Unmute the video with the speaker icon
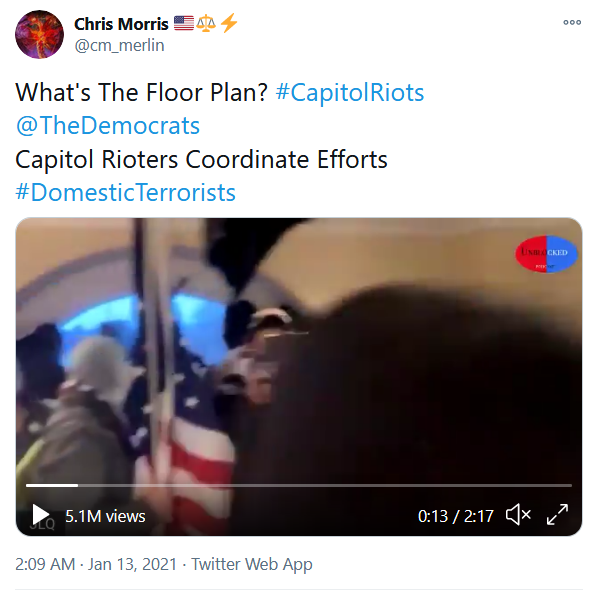 tap(518, 515)
